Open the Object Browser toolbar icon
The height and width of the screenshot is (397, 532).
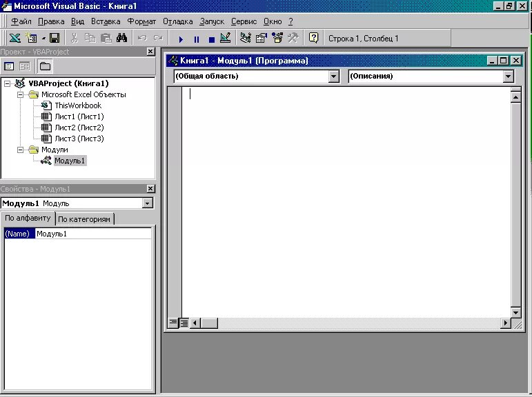[x=277, y=38]
